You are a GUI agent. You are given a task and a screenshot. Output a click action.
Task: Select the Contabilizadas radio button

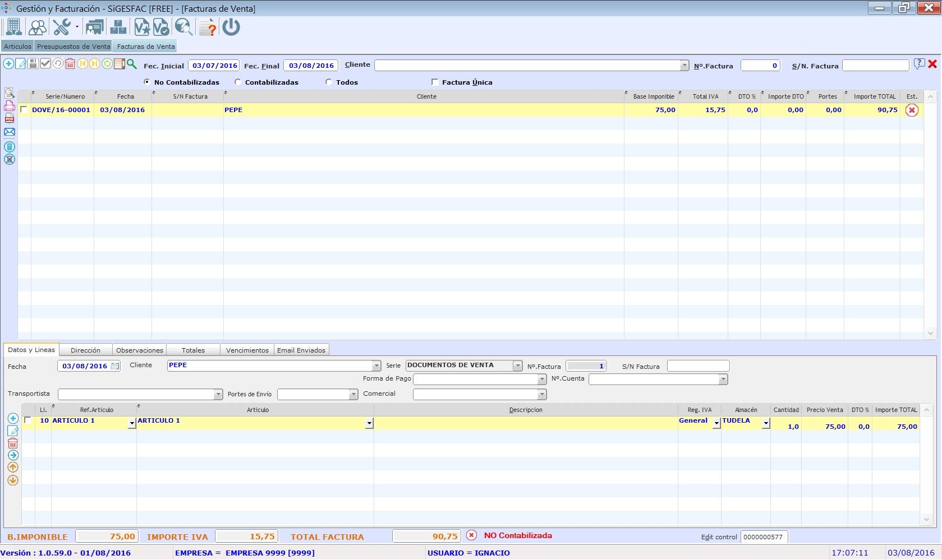click(238, 82)
